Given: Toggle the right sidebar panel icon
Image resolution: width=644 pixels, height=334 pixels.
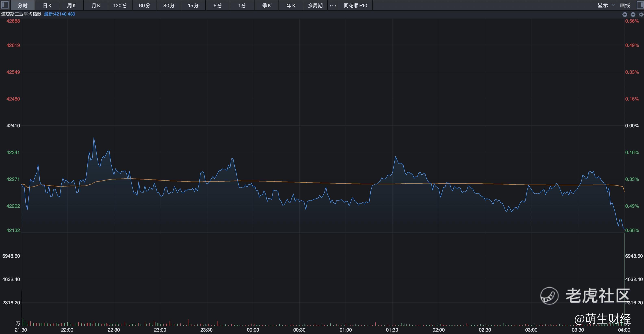Looking at the screenshot, I should click(641, 5).
